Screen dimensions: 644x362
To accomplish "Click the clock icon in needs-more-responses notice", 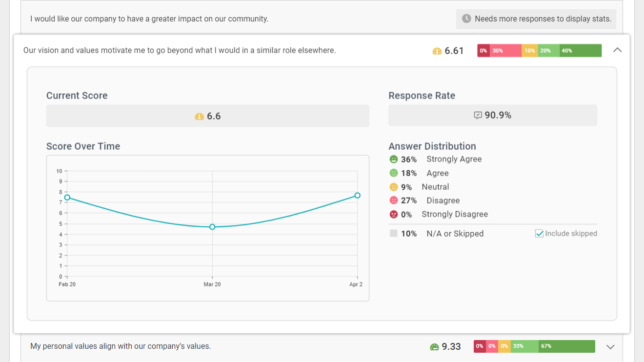I will [x=466, y=19].
